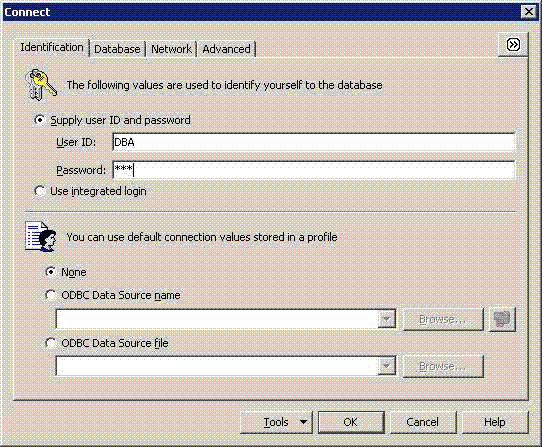Click Browse for Data Source name
542x447 pixels.
[443, 319]
